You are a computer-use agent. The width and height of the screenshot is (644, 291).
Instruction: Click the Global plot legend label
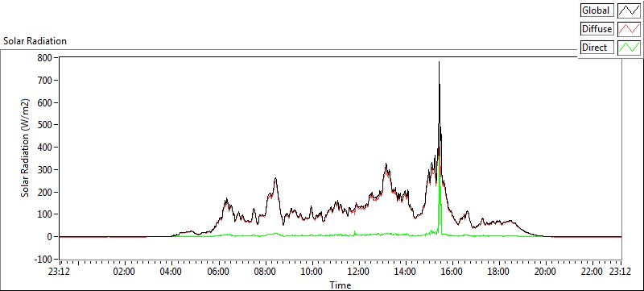point(597,10)
